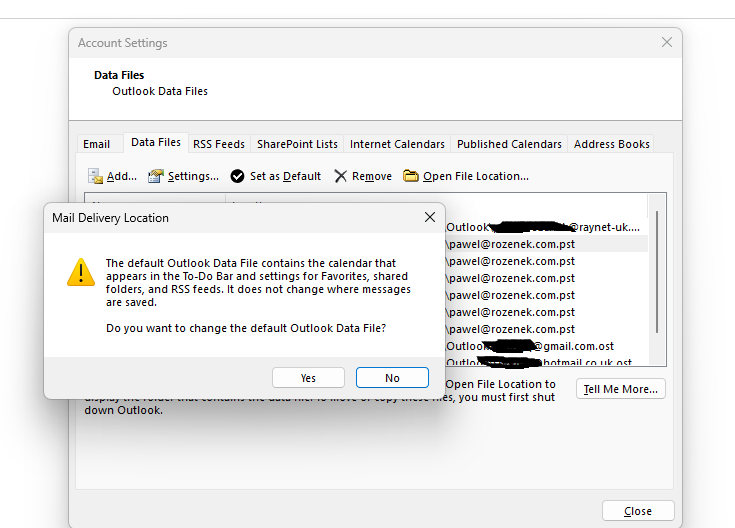Click the Account Settings window title
Image resolution: width=735 pixels, height=528 pixels.
click(x=122, y=43)
